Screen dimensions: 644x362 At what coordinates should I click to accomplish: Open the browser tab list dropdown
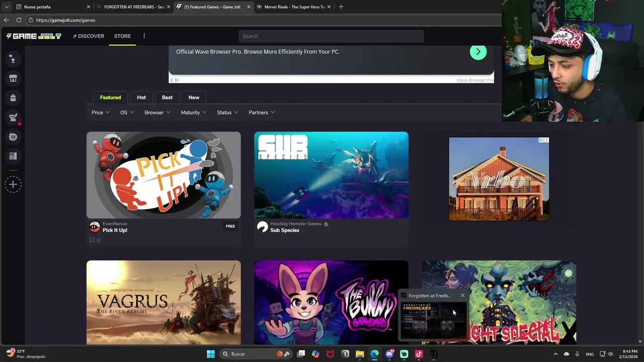(x=6, y=7)
